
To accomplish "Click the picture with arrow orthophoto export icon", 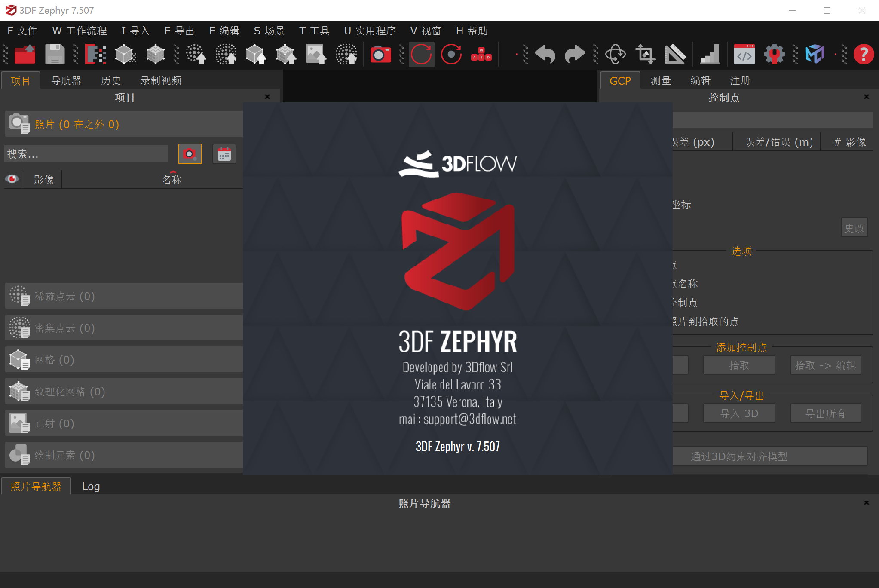I will pos(316,55).
